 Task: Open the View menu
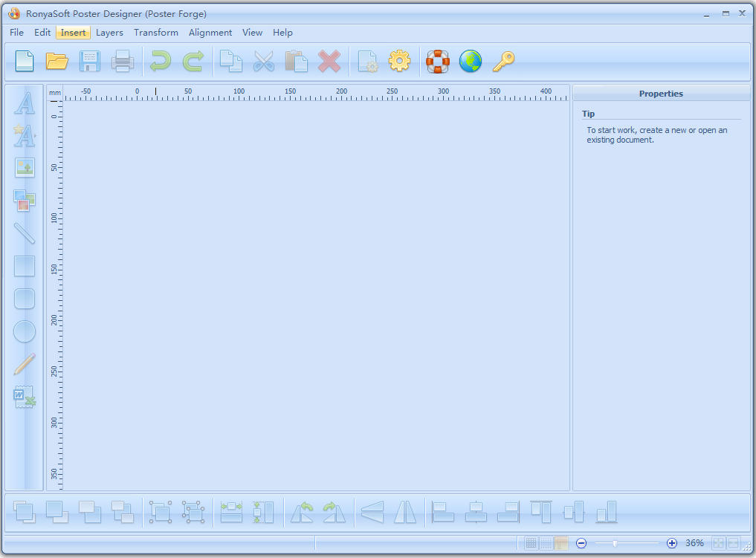(252, 32)
